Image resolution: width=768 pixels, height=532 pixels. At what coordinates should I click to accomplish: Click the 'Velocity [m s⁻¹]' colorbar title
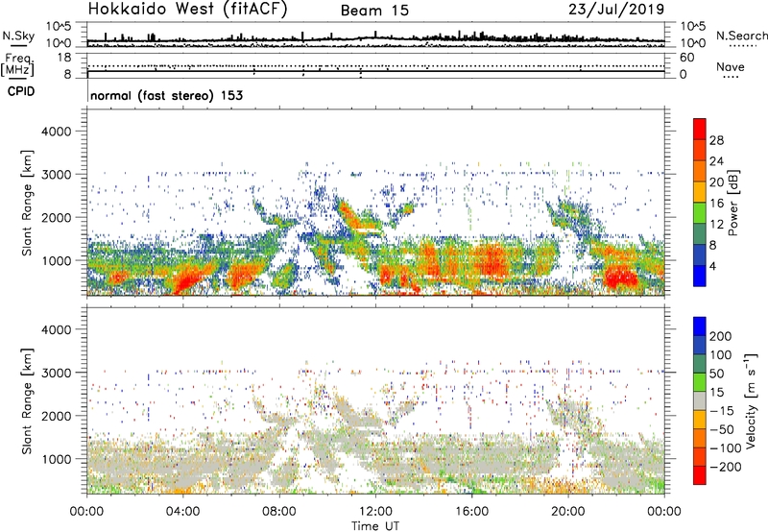click(x=751, y=401)
